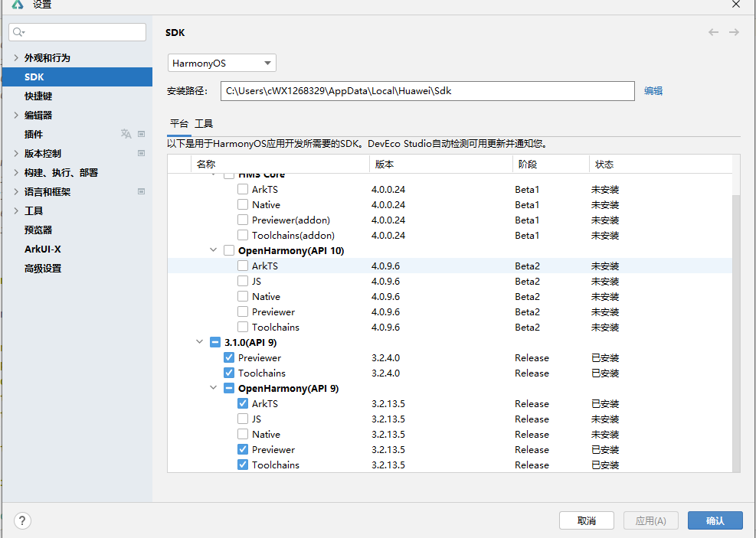Click the 编辑 link for install path

[x=653, y=90]
